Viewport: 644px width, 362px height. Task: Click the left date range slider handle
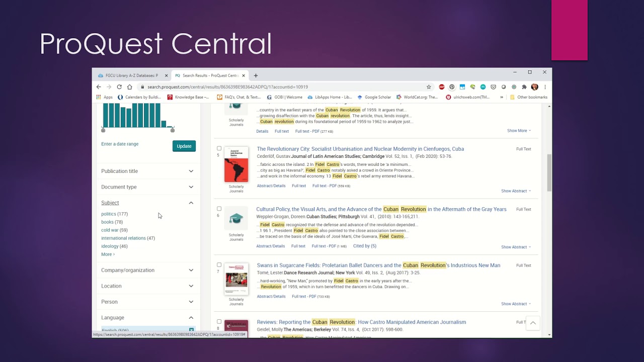tap(103, 130)
